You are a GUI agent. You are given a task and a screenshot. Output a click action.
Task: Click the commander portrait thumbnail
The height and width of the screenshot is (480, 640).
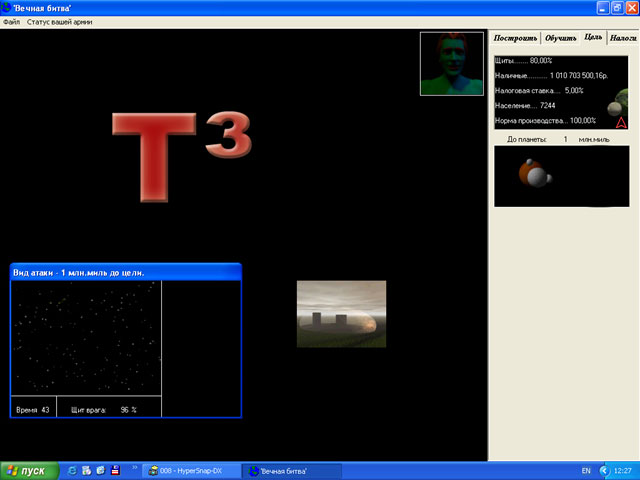coord(452,63)
